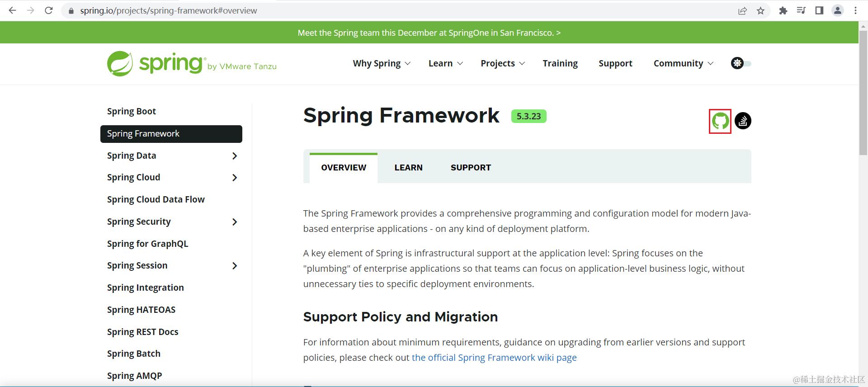Open Spring for GraphQL project
Viewport: 868px width, 387px height.
[x=148, y=244]
